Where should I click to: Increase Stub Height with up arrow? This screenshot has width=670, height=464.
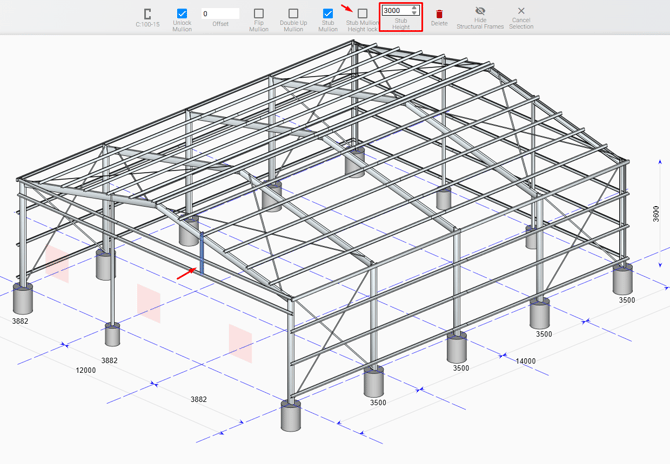[415, 8]
